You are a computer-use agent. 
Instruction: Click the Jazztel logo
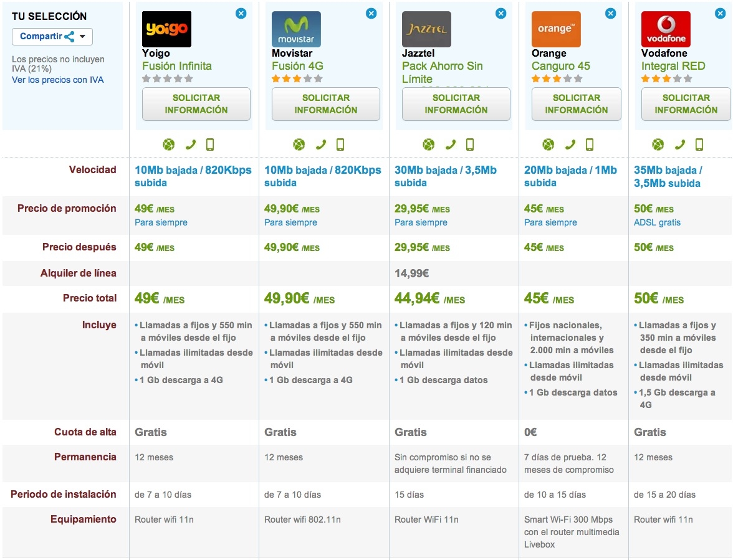[x=426, y=29]
